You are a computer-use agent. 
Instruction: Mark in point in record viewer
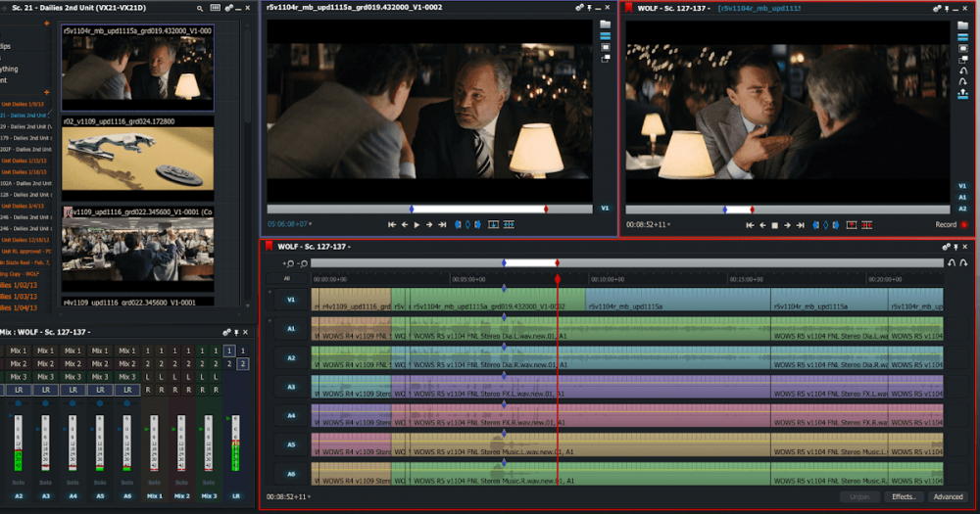click(x=815, y=225)
